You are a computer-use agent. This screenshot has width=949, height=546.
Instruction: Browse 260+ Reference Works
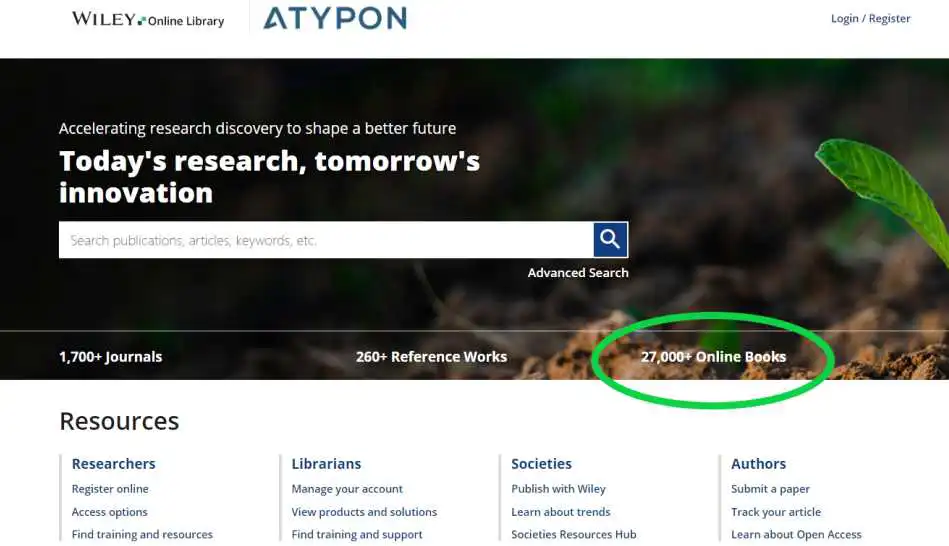[x=432, y=357]
